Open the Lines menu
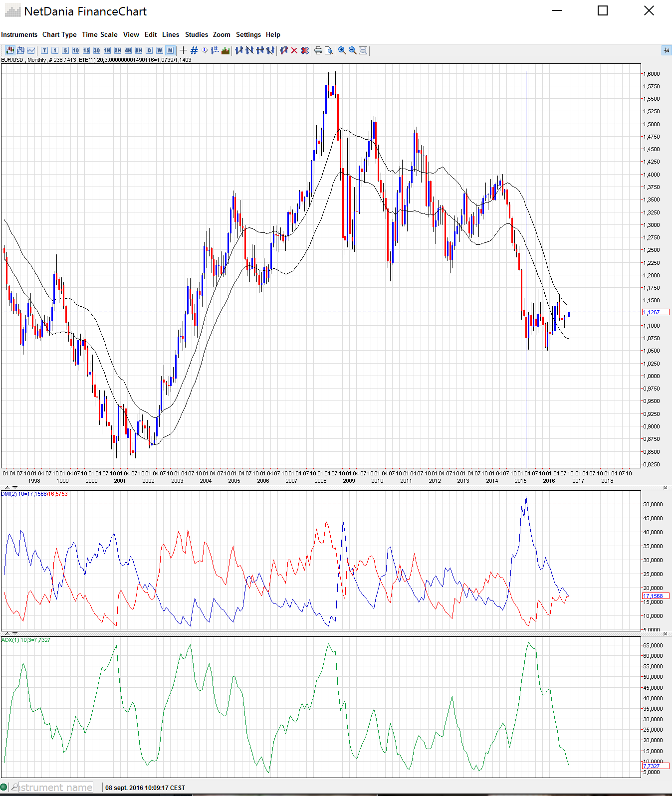 click(x=171, y=34)
